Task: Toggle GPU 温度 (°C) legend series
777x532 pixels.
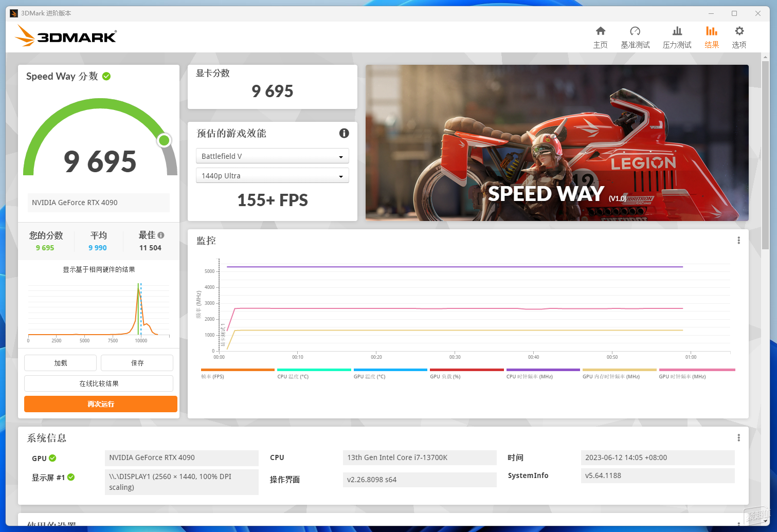Action: tap(390, 374)
